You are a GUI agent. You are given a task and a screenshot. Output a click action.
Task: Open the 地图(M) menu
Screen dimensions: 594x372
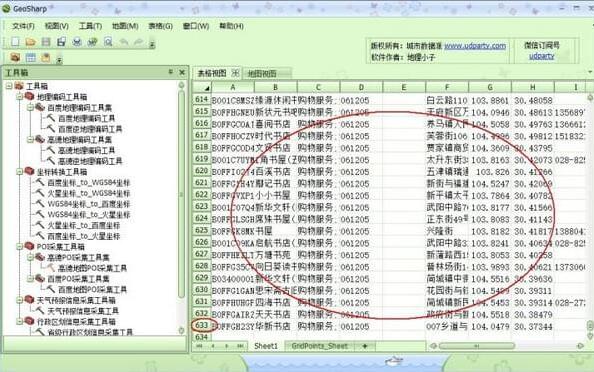pyautogui.click(x=125, y=26)
